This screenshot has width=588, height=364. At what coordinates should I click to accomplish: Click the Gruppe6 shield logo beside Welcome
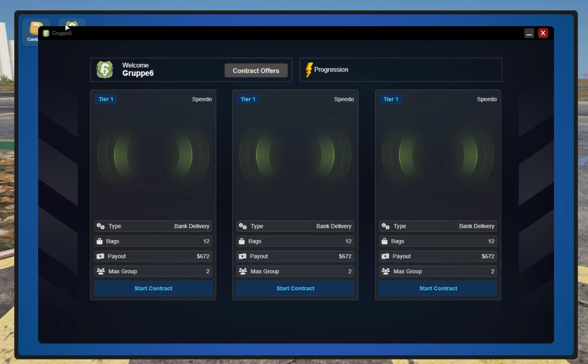pos(105,69)
